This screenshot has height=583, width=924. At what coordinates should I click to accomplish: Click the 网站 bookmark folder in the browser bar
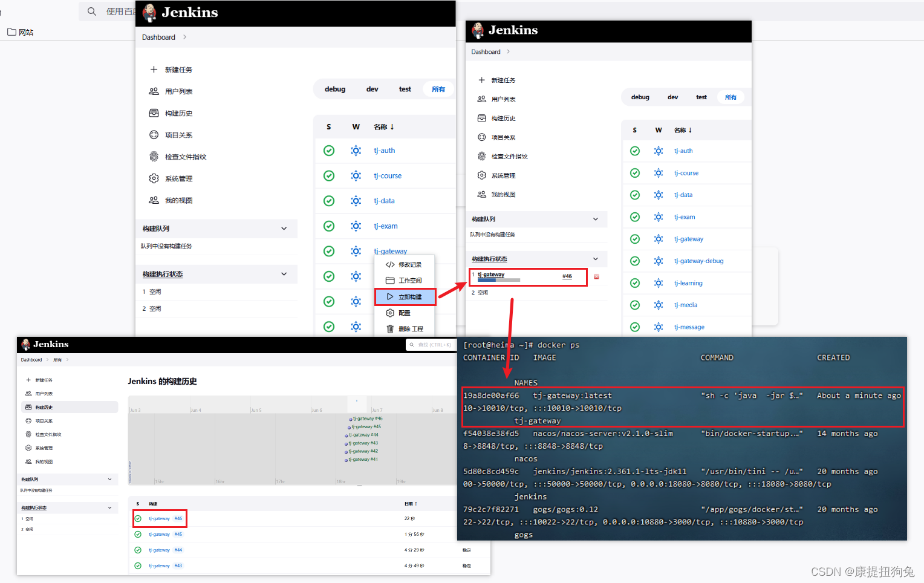coord(21,32)
